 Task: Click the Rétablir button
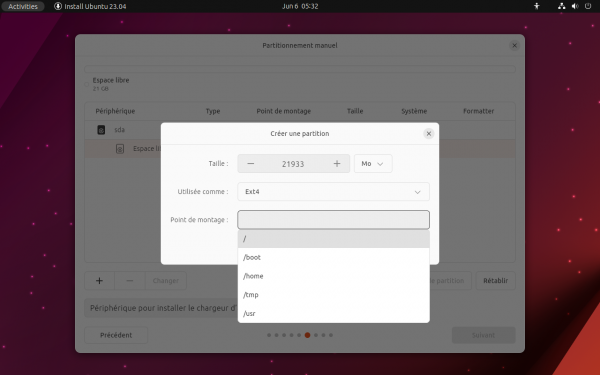[496, 281]
